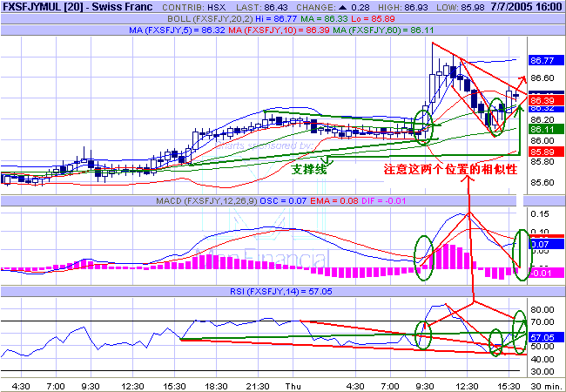
Task: Click the 4:30 time label after Thu
Action: [355, 386]
